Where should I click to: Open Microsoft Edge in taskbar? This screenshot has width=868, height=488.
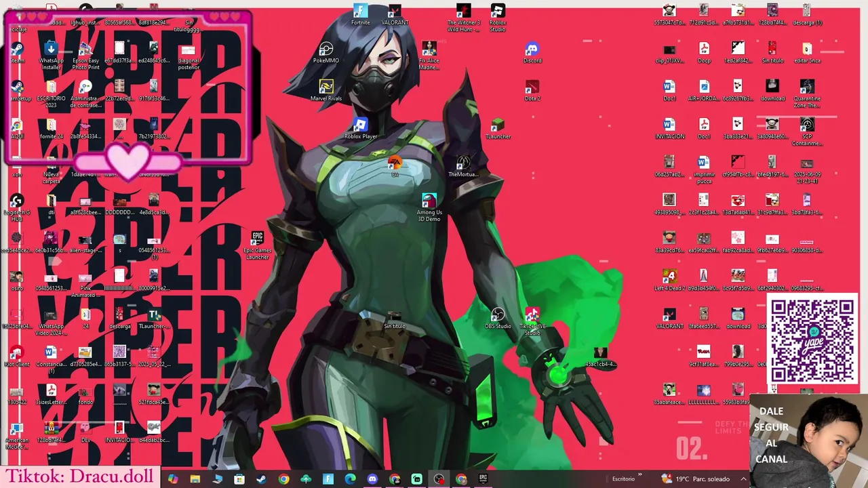pyautogui.click(x=350, y=479)
